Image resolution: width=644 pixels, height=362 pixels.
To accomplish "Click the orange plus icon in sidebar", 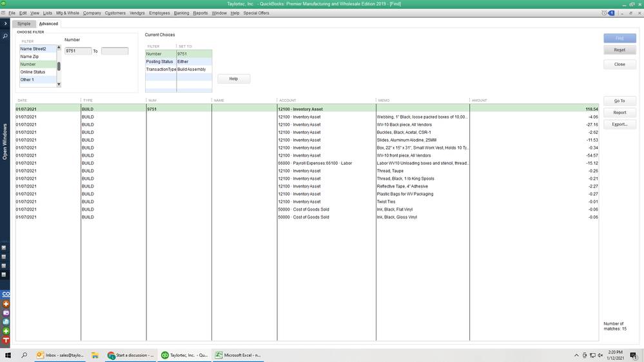I will [x=6, y=304].
